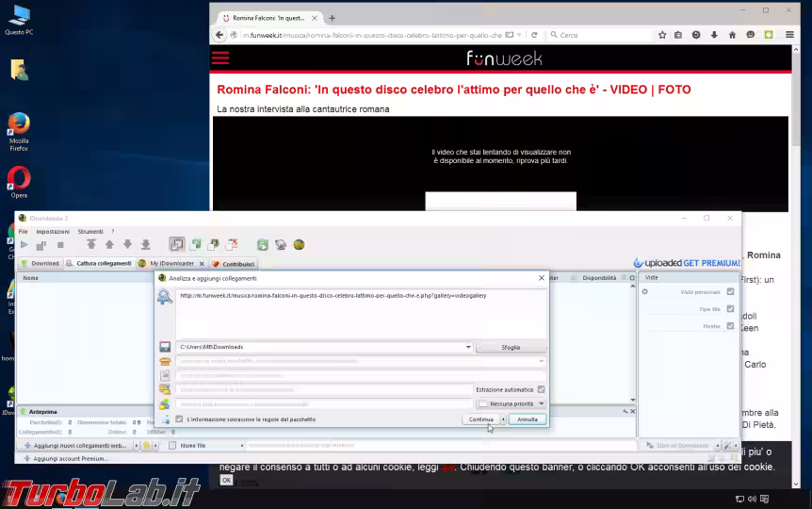Open funweek red hamburger menu

[220, 57]
